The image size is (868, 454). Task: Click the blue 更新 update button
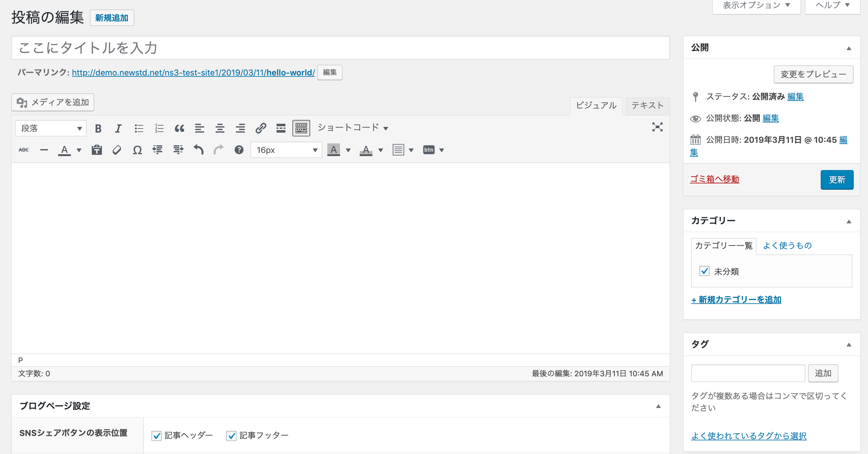(837, 180)
